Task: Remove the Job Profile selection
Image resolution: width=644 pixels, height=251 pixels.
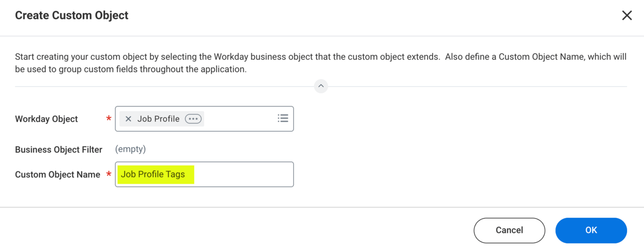Action: [128, 119]
